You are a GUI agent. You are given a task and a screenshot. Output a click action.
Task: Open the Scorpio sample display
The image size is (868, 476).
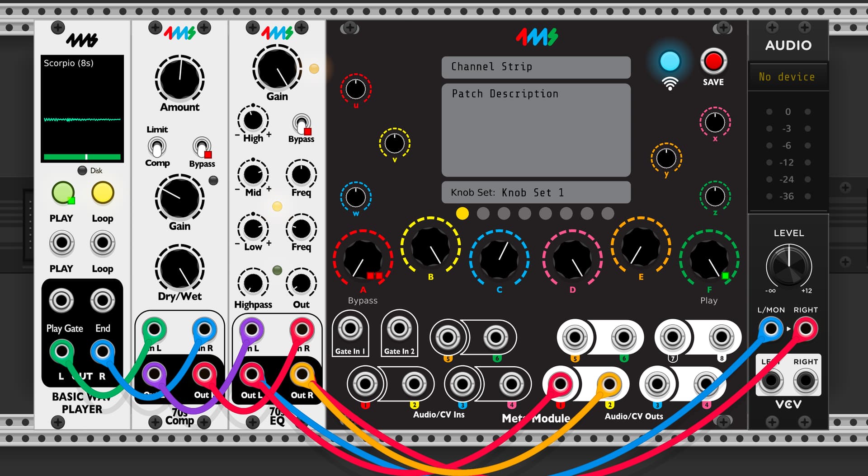point(82,108)
